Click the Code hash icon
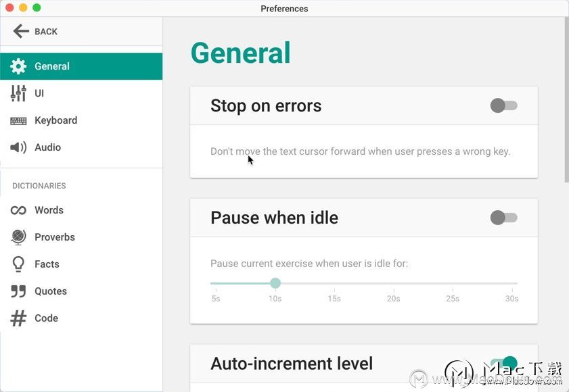Image resolution: width=569 pixels, height=392 pixels. point(18,318)
